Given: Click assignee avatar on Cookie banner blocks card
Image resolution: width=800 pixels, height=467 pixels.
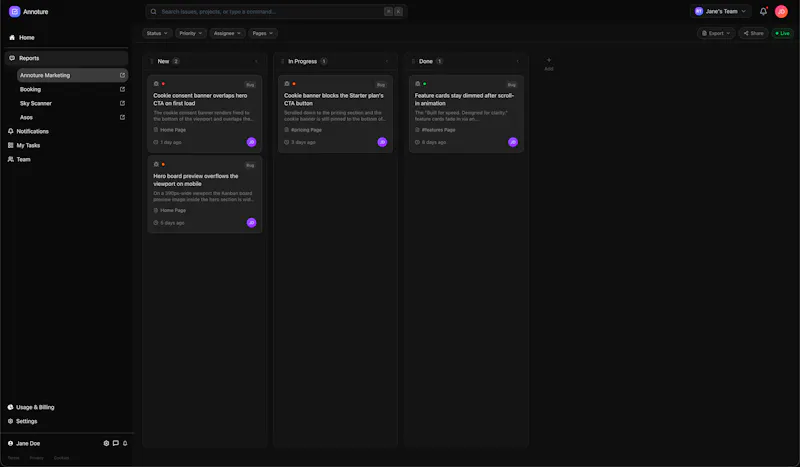Looking at the screenshot, I should click(382, 142).
